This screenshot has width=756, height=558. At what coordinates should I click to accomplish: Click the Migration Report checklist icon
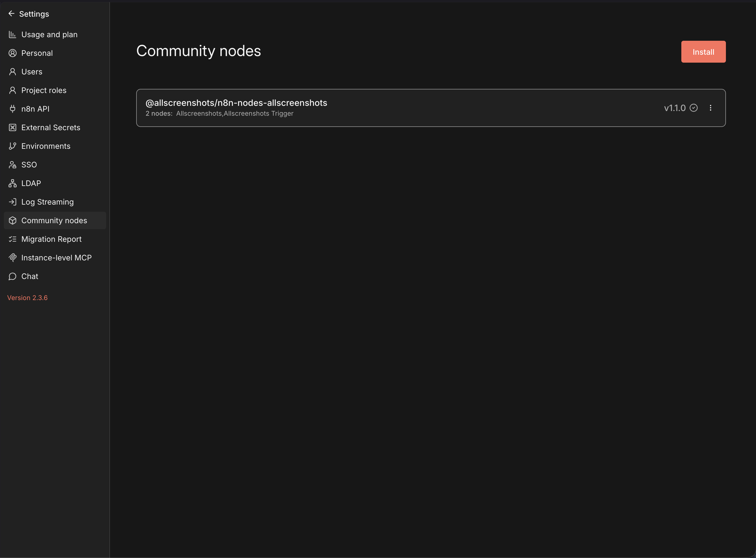click(x=13, y=239)
